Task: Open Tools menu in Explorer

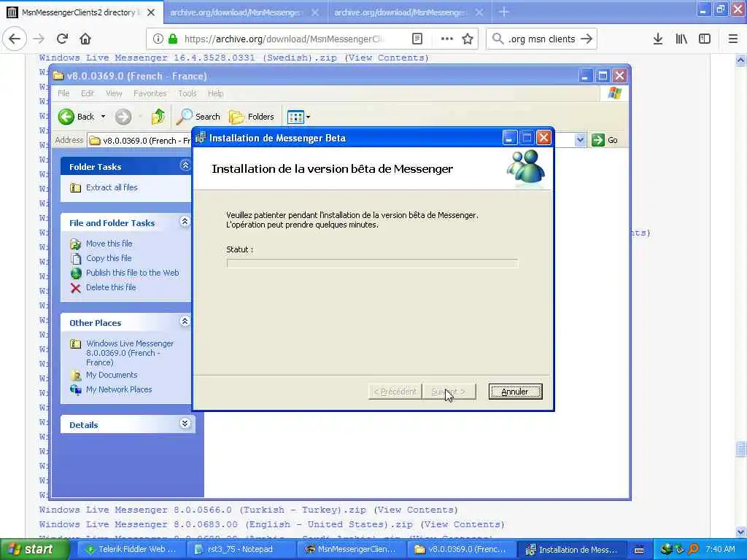Action: (x=187, y=93)
